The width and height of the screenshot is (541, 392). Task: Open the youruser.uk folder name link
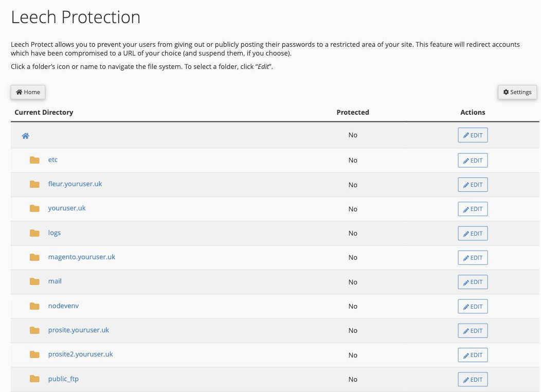(x=67, y=208)
